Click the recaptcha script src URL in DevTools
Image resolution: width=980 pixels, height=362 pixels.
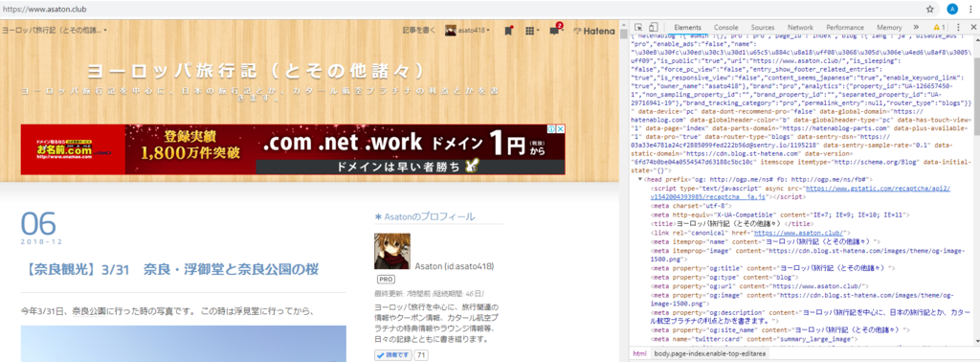pyautogui.click(x=800, y=192)
